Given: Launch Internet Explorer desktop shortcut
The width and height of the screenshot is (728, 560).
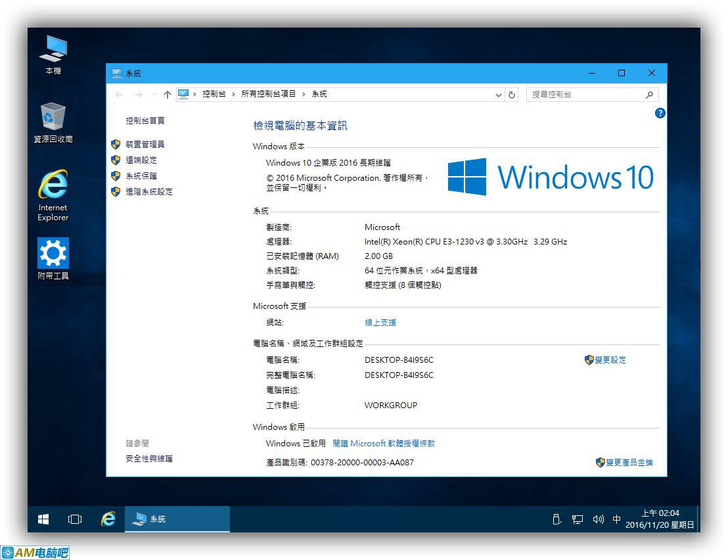Looking at the screenshot, I should click(53, 195).
